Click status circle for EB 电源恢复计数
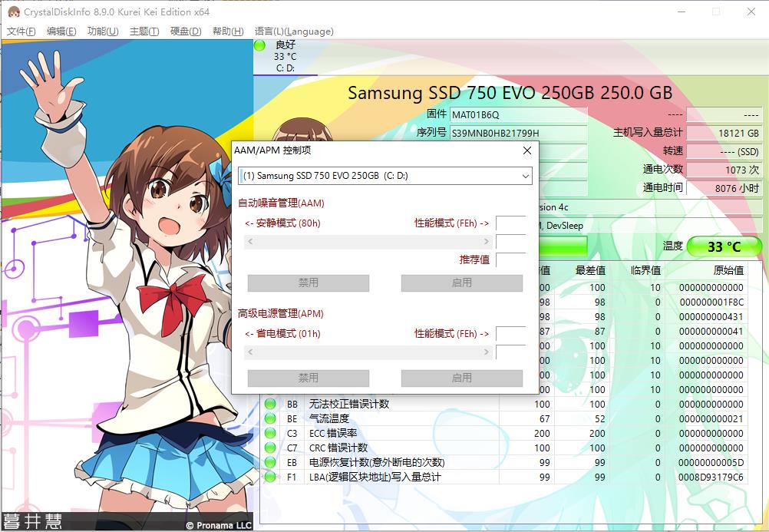Viewport: 769px width, 532px height. click(270, 462)
